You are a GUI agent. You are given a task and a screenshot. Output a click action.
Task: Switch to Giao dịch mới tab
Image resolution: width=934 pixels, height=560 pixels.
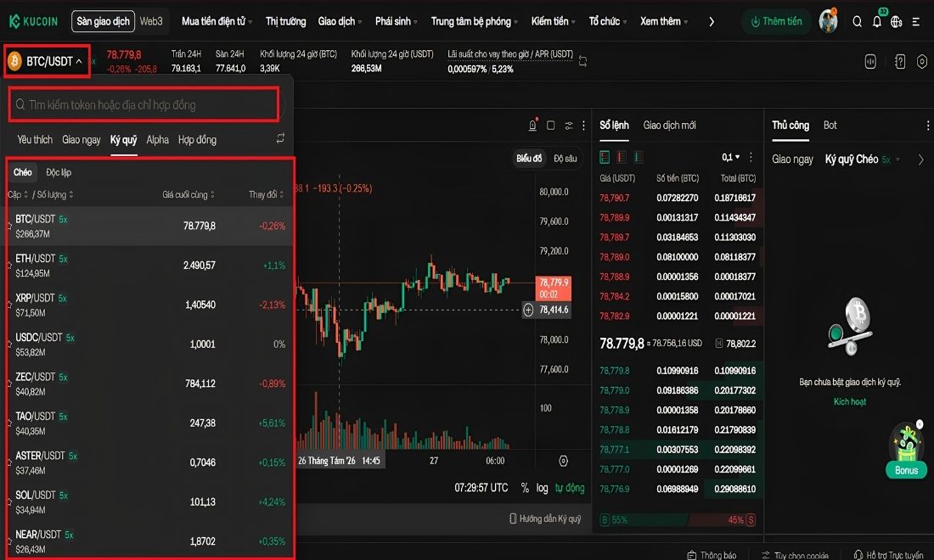pyautogui.click(x=670, y=125)
